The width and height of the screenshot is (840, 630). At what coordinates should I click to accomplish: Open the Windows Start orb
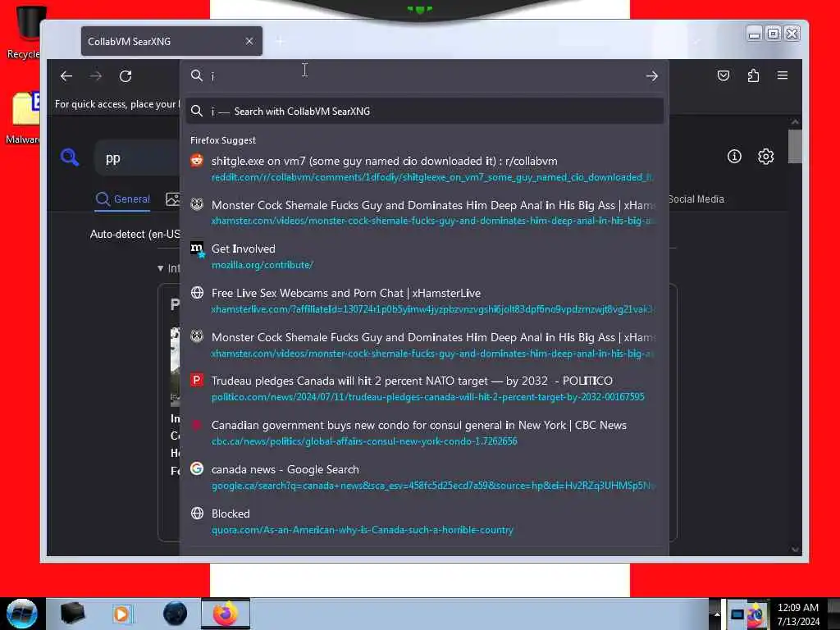click(x=22, y=614)
